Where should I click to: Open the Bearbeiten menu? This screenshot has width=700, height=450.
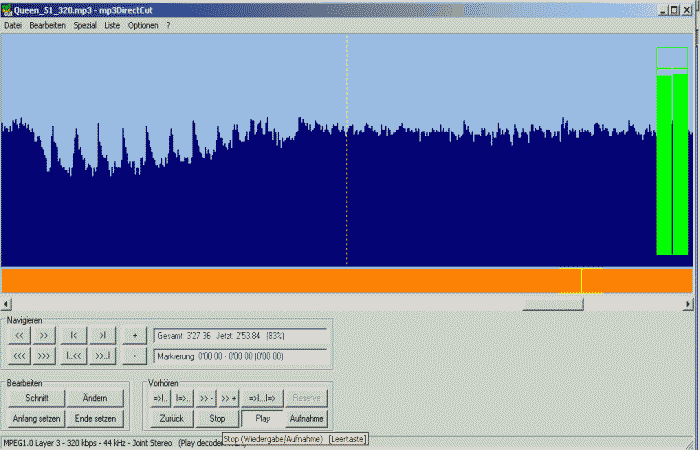(47, 25)
